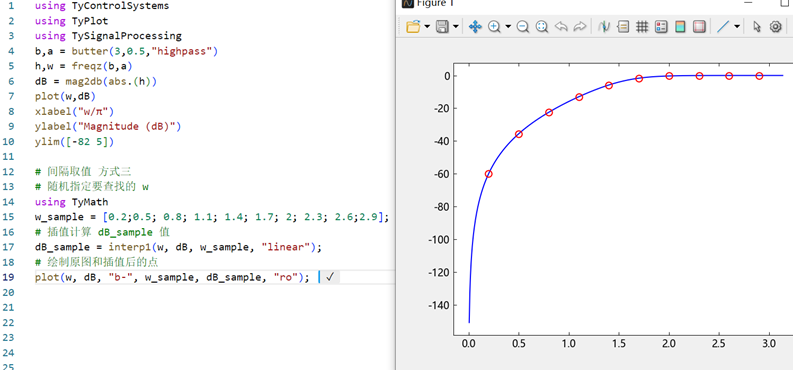
Task: Click the xlabel statement on line 8
Action: tap(74, 111)
